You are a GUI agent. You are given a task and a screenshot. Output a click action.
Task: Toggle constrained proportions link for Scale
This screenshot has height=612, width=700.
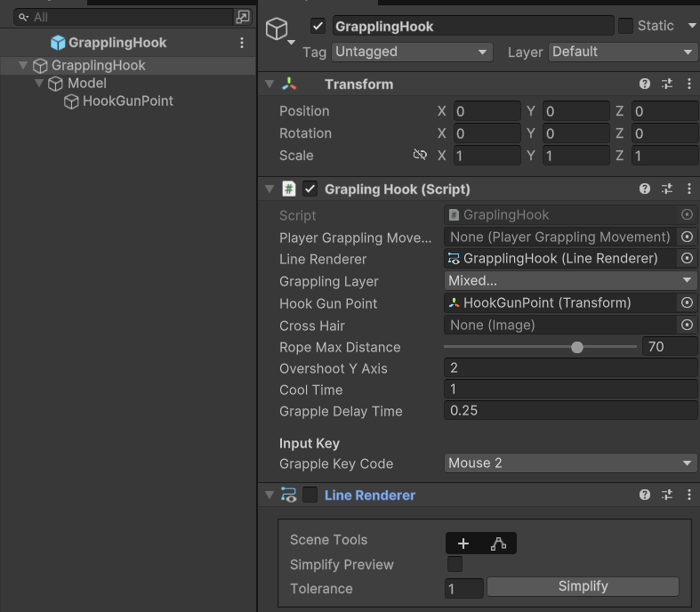420,155
